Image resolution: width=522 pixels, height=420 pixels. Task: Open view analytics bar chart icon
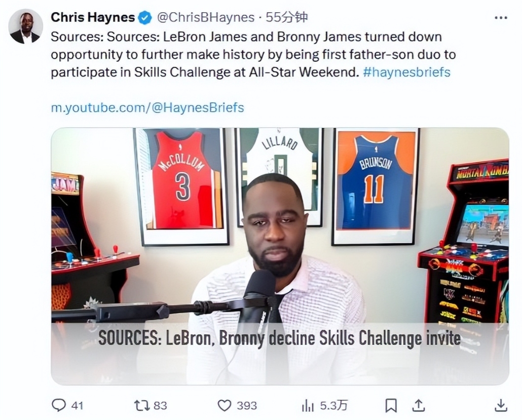click(308, 406)
